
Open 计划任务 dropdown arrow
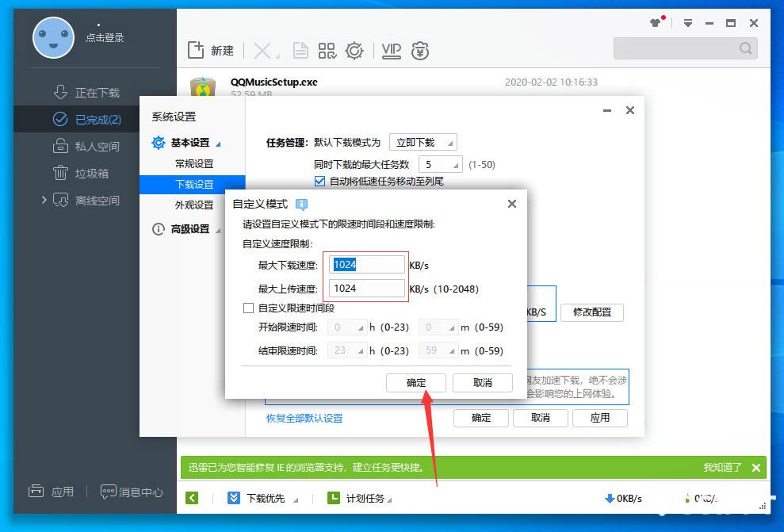click(389, 499)
